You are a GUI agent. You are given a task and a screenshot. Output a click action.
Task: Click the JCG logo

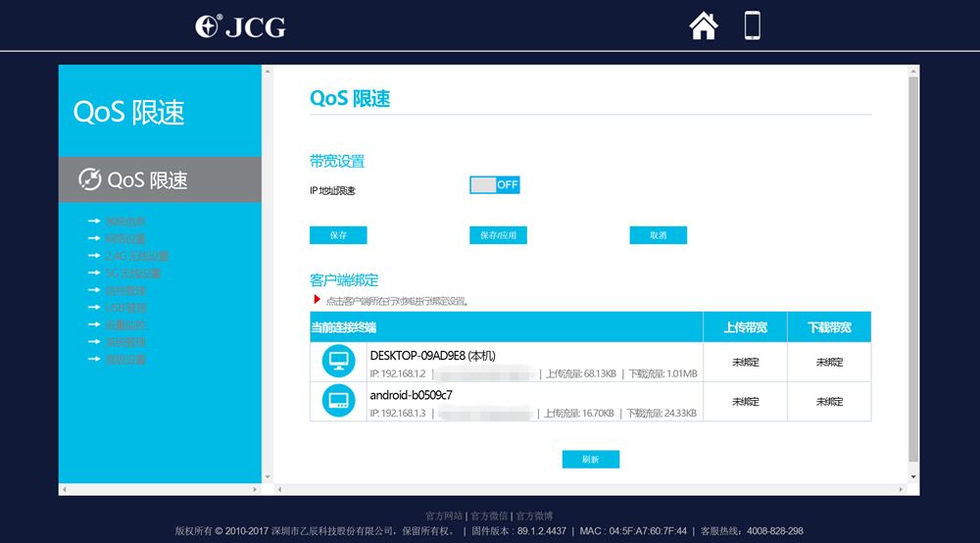pos(240,26)
